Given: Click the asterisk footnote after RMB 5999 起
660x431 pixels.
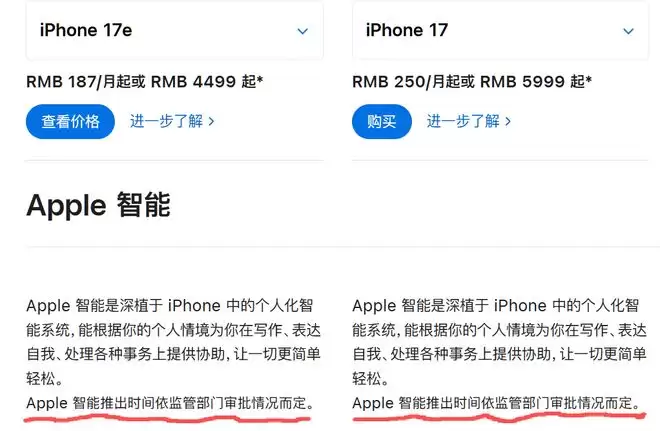Looking at the screenshot, I should pyautogui.click(x=589, y=79).
